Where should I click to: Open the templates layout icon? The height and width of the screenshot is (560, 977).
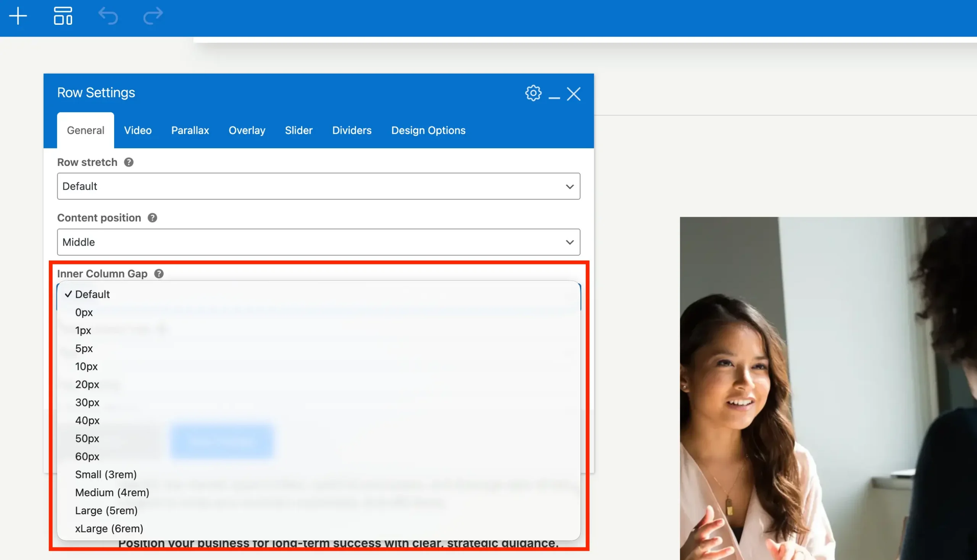pyautogui.click(x=63, y=16)
